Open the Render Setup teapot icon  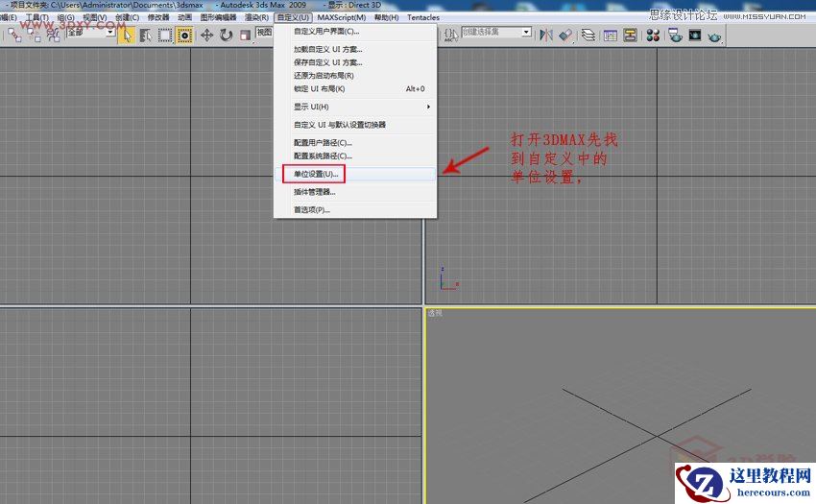tap(675, 35)
